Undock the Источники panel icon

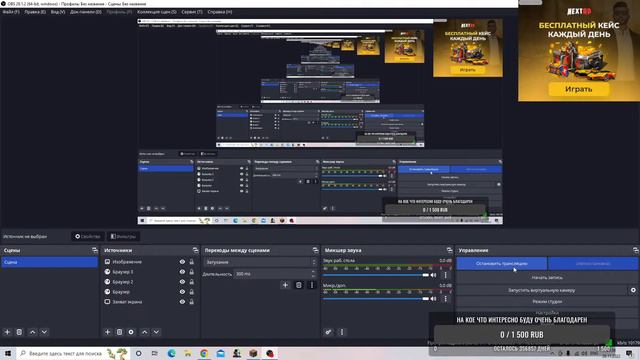[195, 250]
